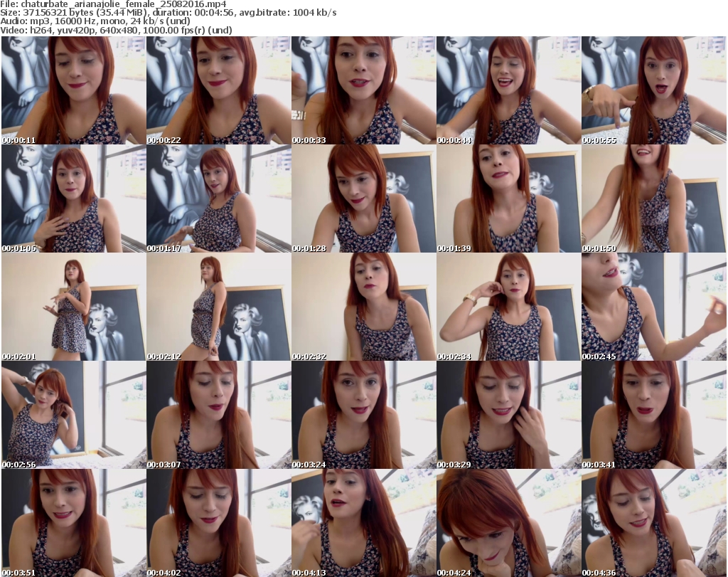Image resolution: width=728 pixels, height=577 pixels.
Task: Choose the 00:04:13 preview frame
Action: coord(363,523)
